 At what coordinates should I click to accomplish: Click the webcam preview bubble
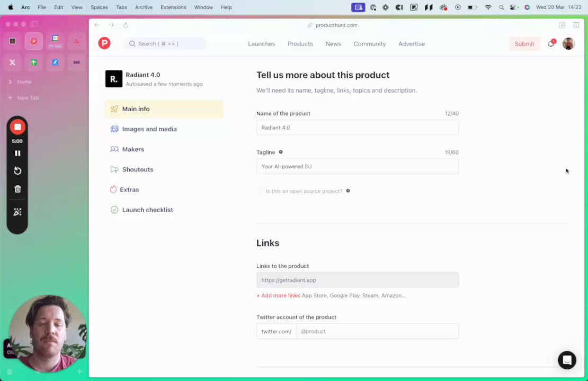[48, 334]
